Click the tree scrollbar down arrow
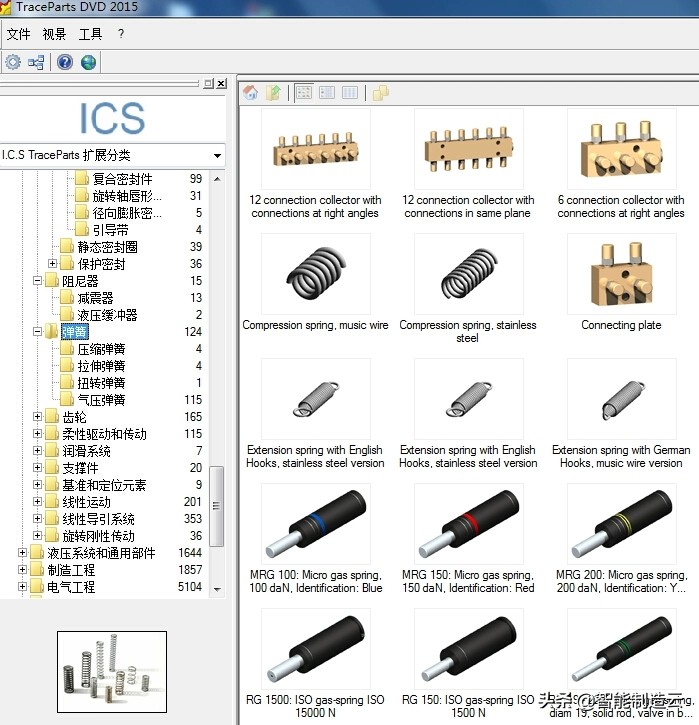This screenshot has height=725, width=699. pos(217,589)
